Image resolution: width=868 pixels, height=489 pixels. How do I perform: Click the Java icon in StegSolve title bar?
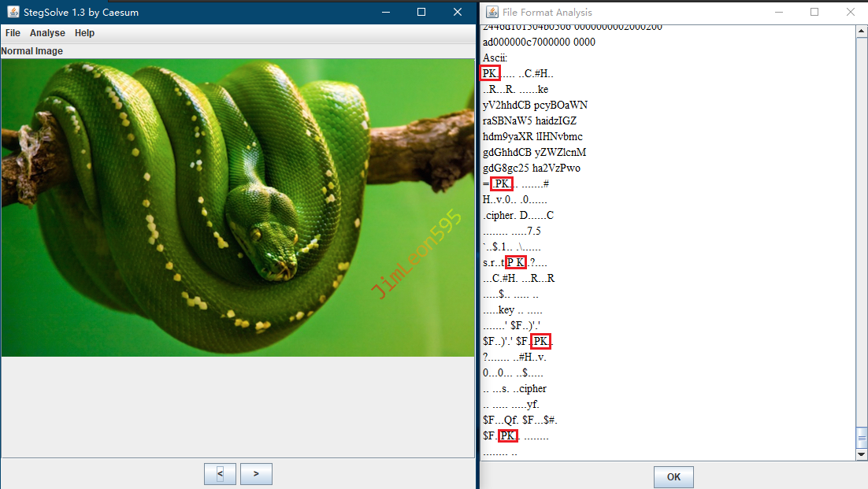[12, 12]
